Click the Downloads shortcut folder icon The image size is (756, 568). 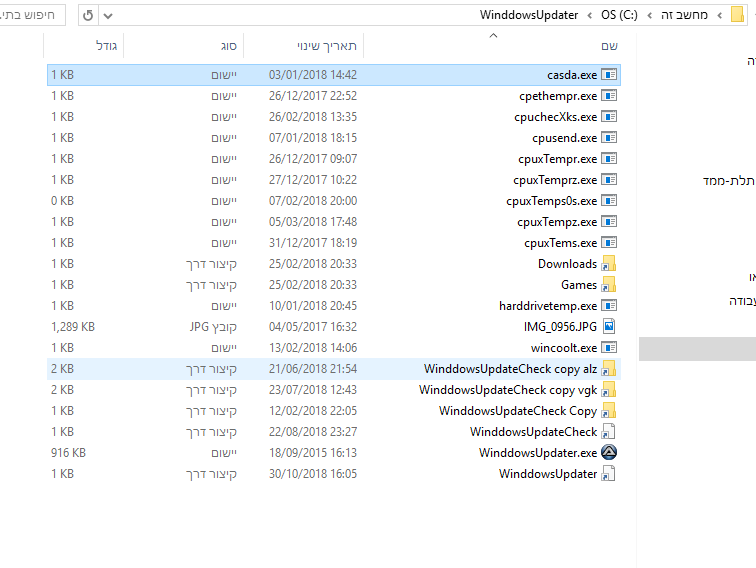609,264
